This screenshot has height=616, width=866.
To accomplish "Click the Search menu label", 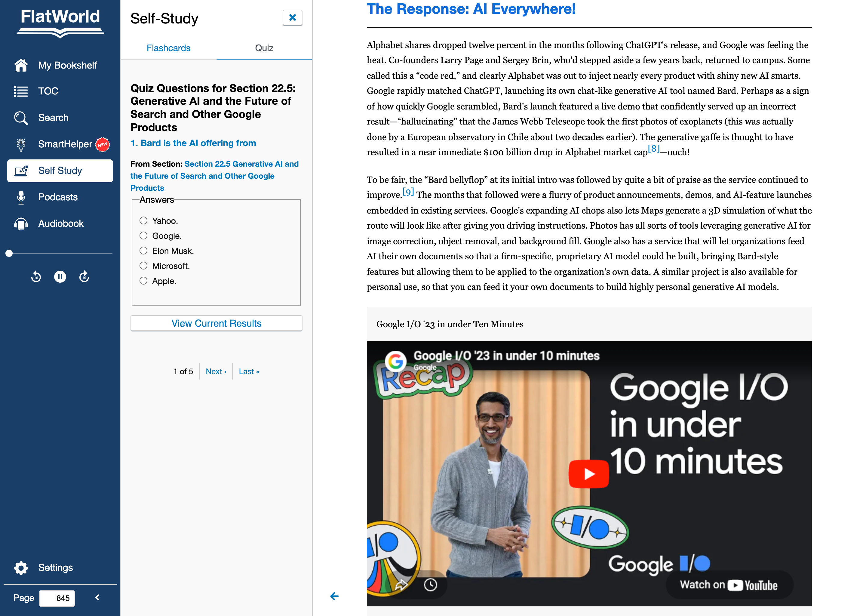I will point(54,118).
